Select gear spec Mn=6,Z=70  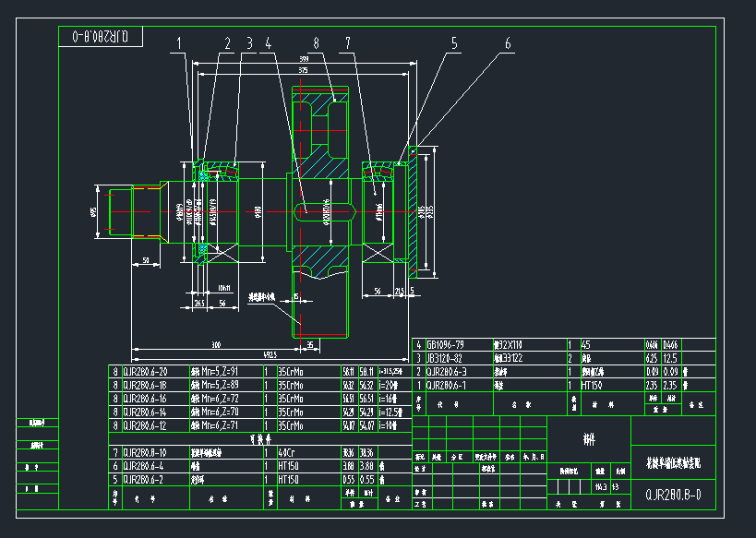pyautogui.click(x=220, y=412)
